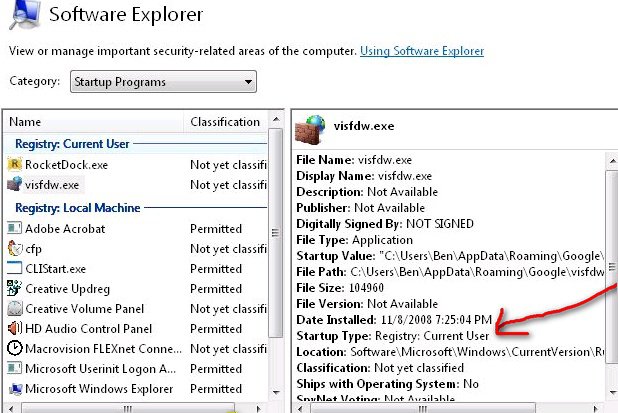Collapse the Registry: Current User group
Viewport: 618px width, 413px height.
tap(72, 144)
